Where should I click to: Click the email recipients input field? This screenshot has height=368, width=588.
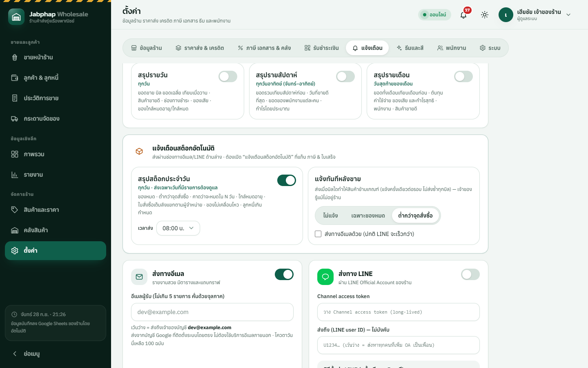[x=212, y=312]
